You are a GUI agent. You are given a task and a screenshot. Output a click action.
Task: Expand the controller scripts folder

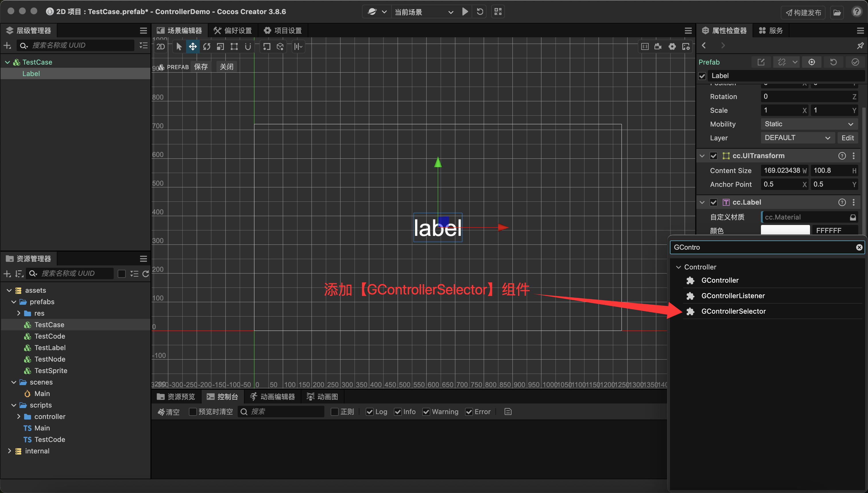coord(19,416)
